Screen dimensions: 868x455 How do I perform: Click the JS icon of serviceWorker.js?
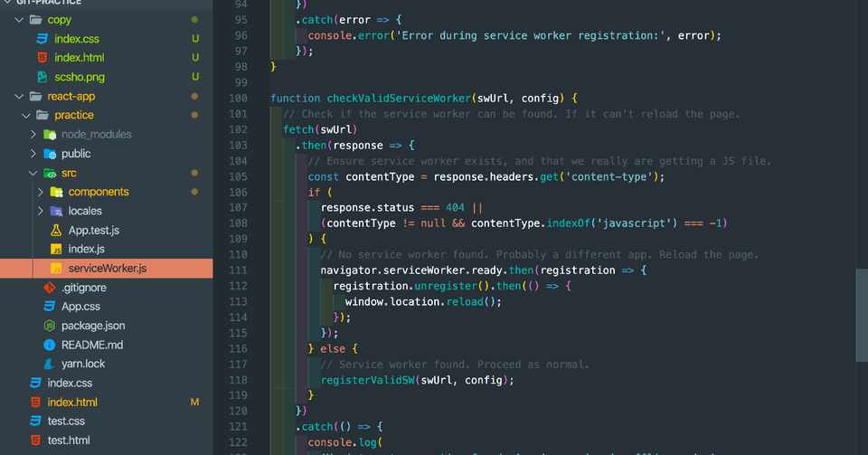point(56,269)
